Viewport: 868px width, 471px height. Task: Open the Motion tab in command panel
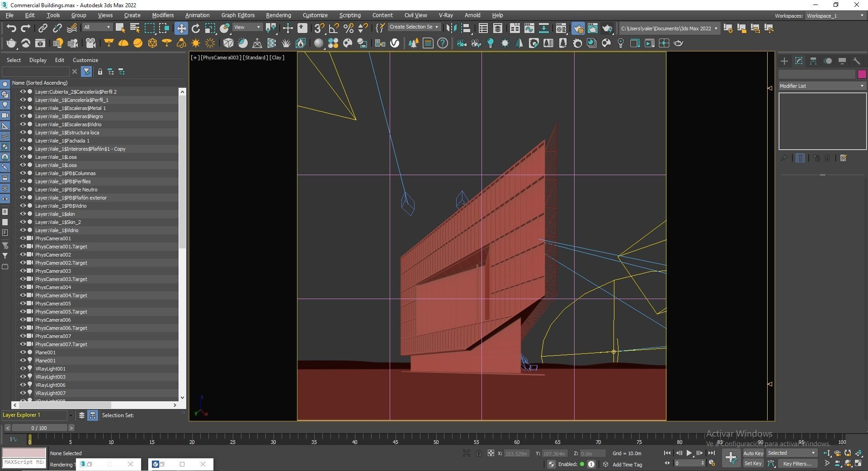pos(828,61)
